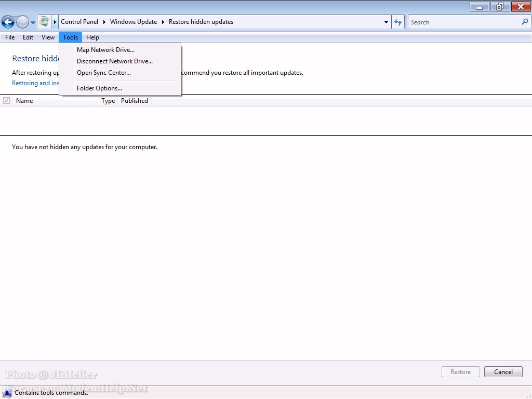
Task: Expand the chevron after Control Panel
Action: [x=104, y=22]
